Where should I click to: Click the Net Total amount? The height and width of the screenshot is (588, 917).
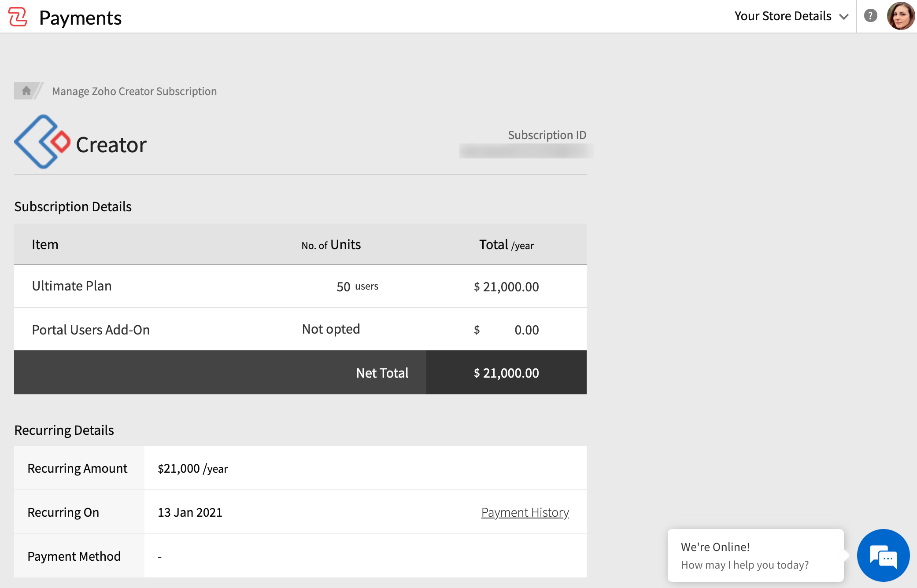click(x=506, y=373)
